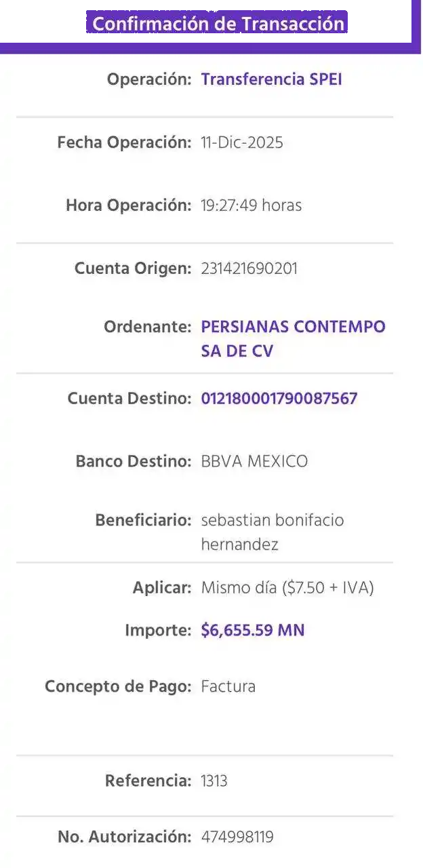Click the No. Autorización label

[x=124, y=837]
